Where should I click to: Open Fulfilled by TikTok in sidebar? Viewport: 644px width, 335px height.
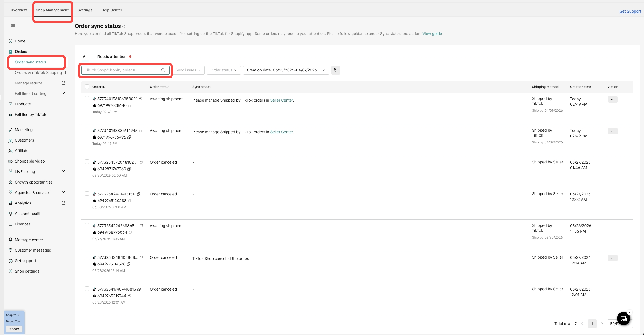(30, 115)
